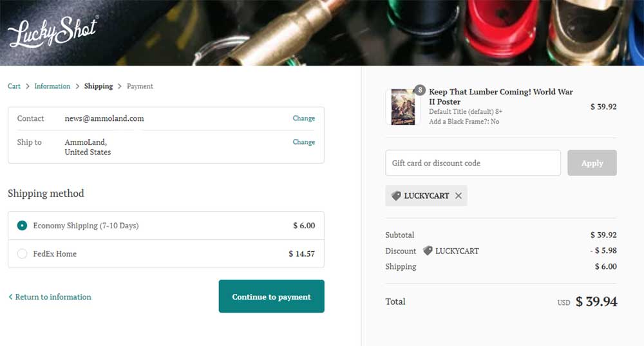Image resolution: width=644 pixels, height=346 pixels.
Task: Select FedEx Home shipping radio option
Action: [x=23, y=254]
